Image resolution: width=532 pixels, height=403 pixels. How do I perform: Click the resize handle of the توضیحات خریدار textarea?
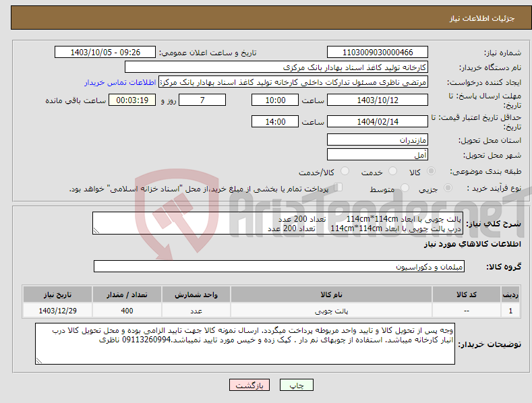click(39, 361)
